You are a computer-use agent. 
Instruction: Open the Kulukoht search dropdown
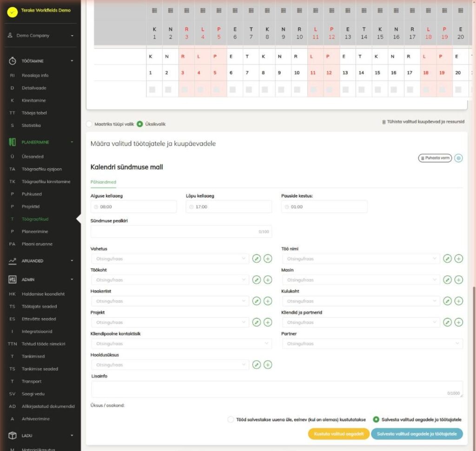[x=361, y=301]
